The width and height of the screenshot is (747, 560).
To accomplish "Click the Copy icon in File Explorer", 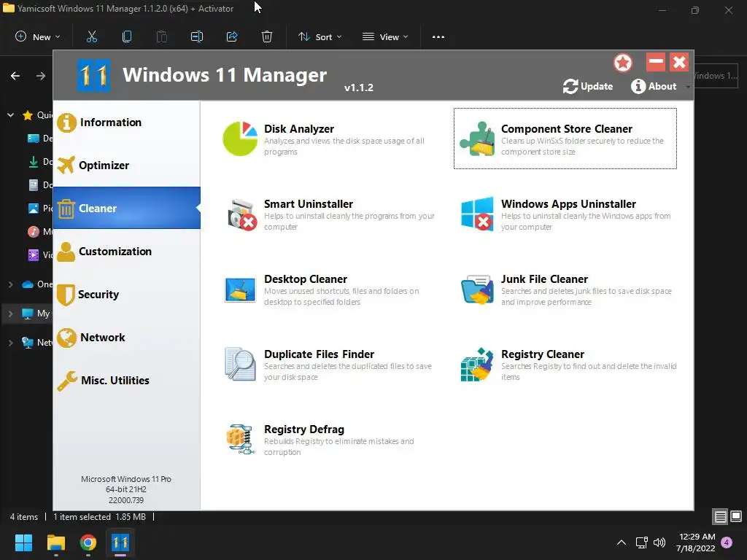I will [127, 36].
